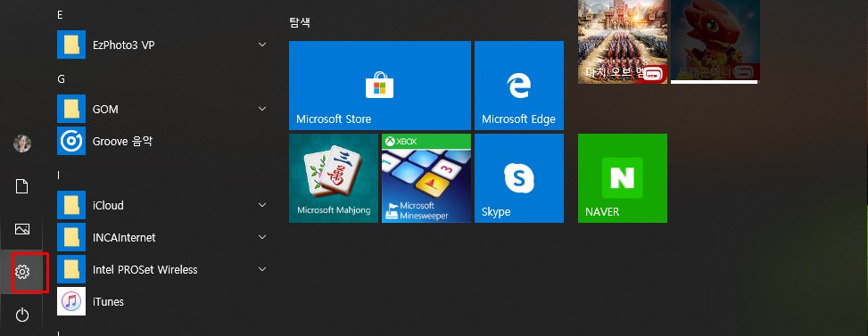This screenshot has width=868, height=336.
Task: Launch the Skype tile
Action: pyautogui.click(x=518, y=178)
